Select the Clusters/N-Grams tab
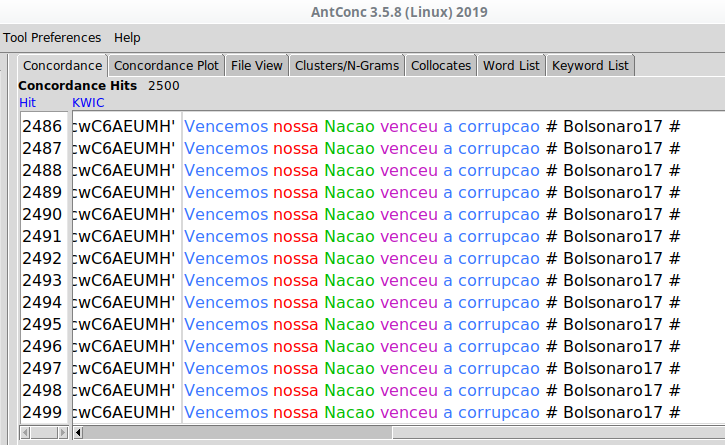Viewport: 725px width, 445px height. [x=347, y=66]
